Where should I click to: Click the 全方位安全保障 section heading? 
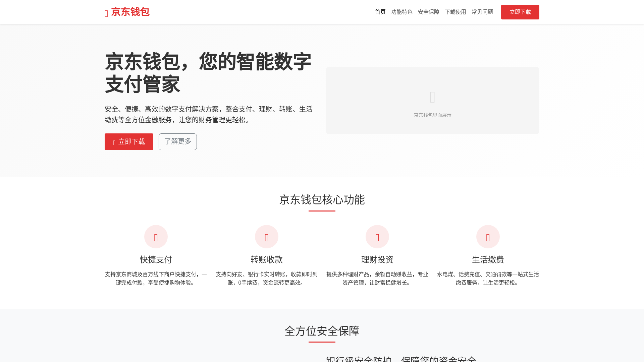[x=322, y=331]
